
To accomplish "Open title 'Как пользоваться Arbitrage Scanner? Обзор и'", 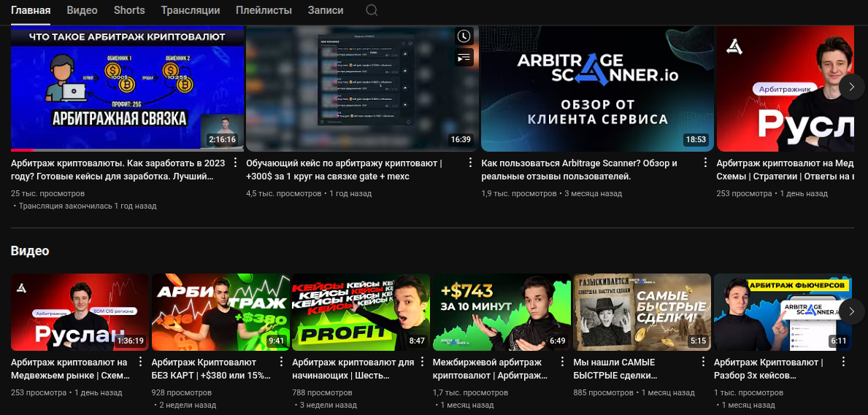I will [579, 170].
